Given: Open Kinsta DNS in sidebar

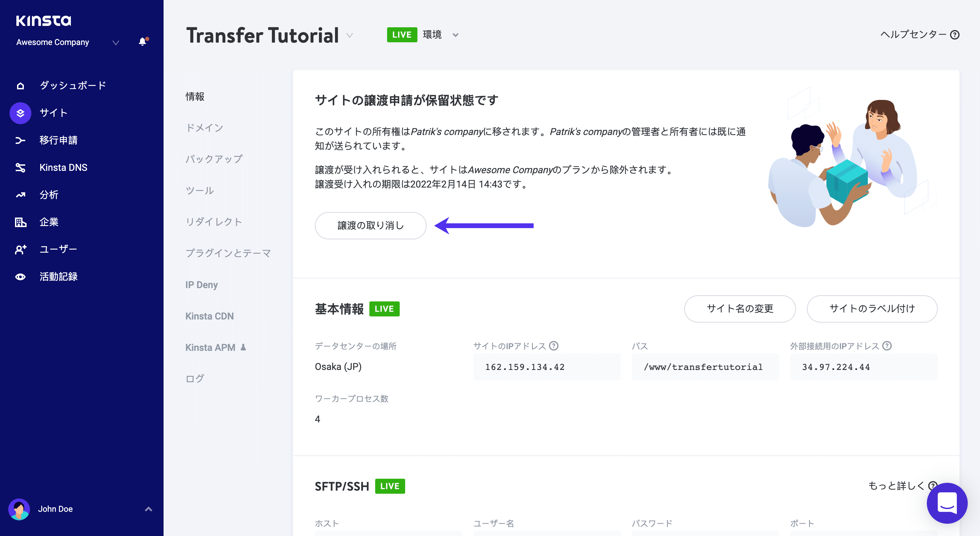Looking at the screenshot, I should [63, 167].
